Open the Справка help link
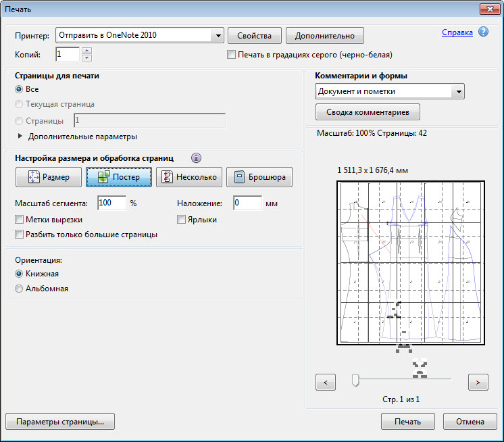Viewport: 504px width, 442px height. coord(457,32)
